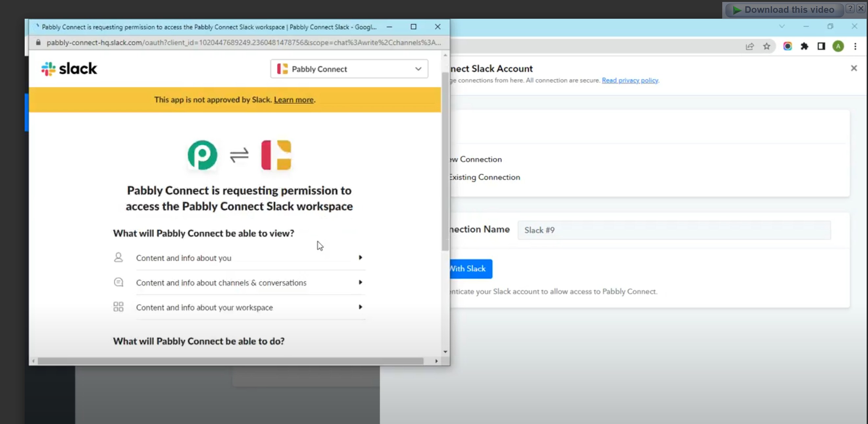Close the Connect Slack Account dialog
The width and height of the screenshot is (868, 424).
(854, 68)
